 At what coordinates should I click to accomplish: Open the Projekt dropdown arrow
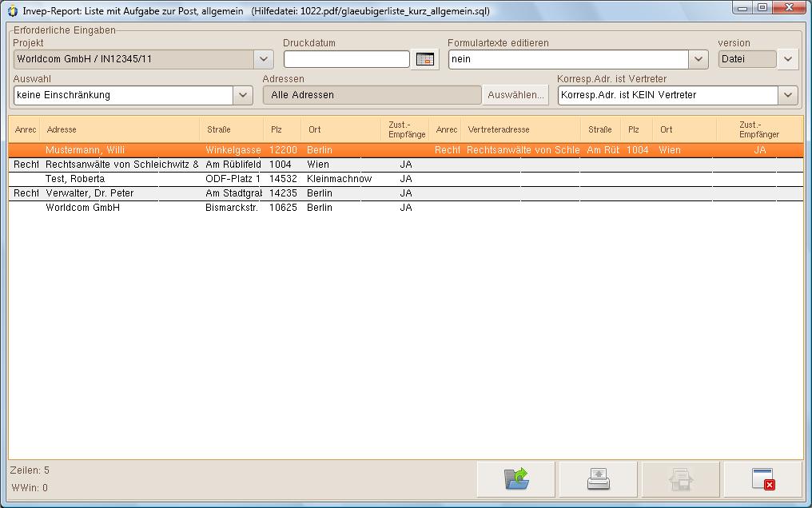pyautogui.click(x=263, y=59)
